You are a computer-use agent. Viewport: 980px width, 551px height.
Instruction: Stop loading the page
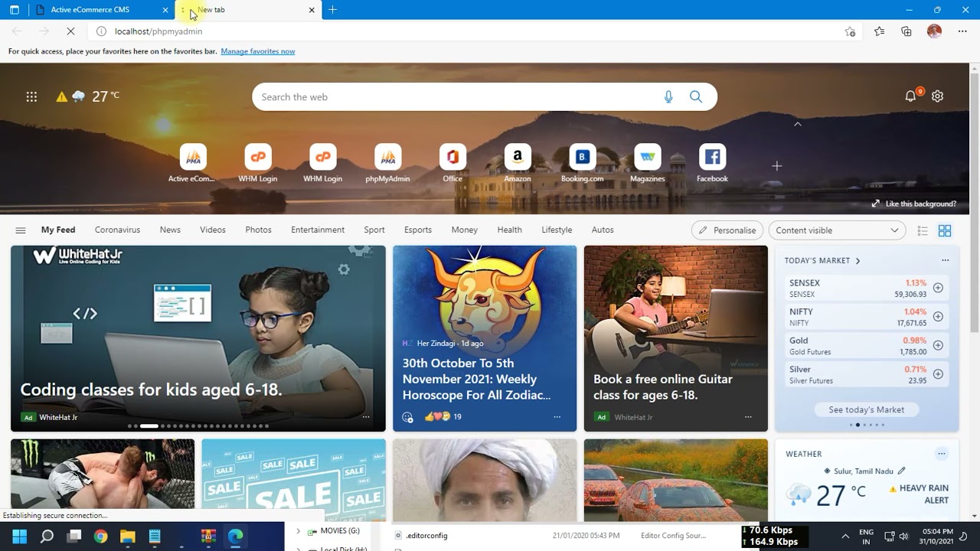(x=70, y=31)
